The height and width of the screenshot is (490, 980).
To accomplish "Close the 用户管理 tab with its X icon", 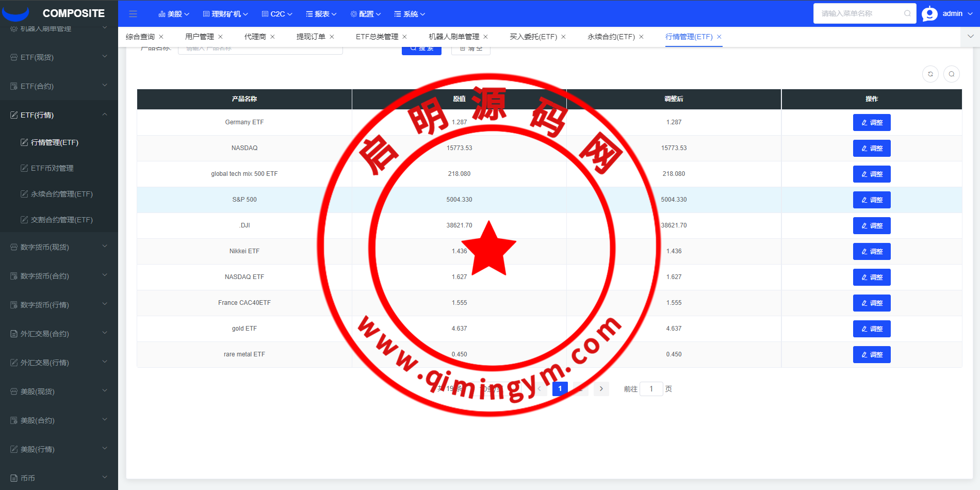I will (x=220, y=37).
